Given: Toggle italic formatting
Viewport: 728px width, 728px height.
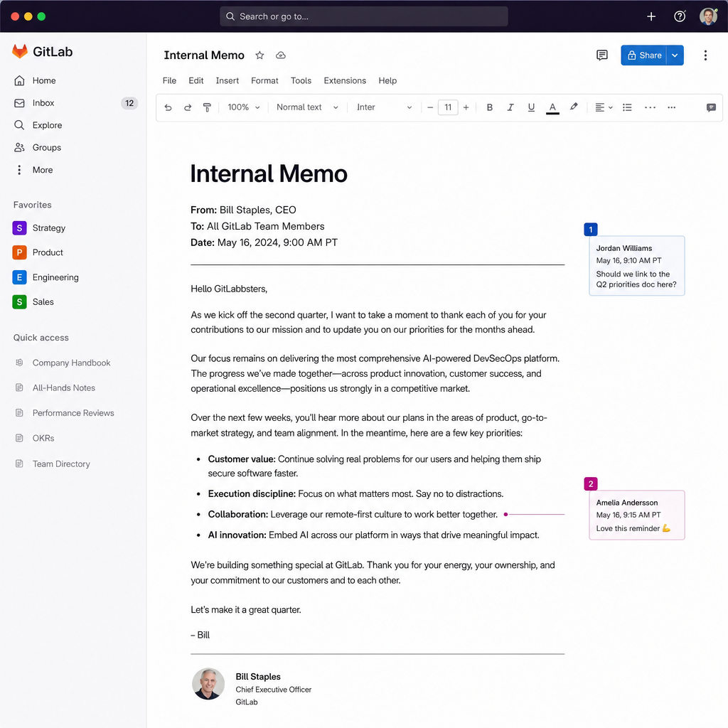Looking at the screenshot, I should pos(510,107).
